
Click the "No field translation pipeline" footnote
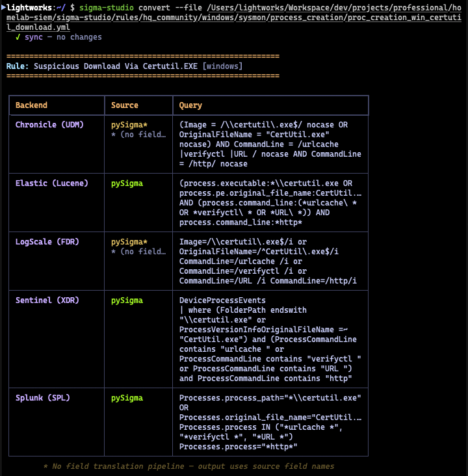pyautogui.click(x=188, y=466)
